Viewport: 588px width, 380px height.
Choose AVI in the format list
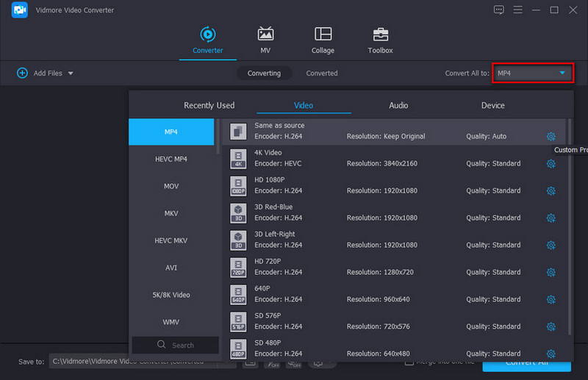point(171,268)
